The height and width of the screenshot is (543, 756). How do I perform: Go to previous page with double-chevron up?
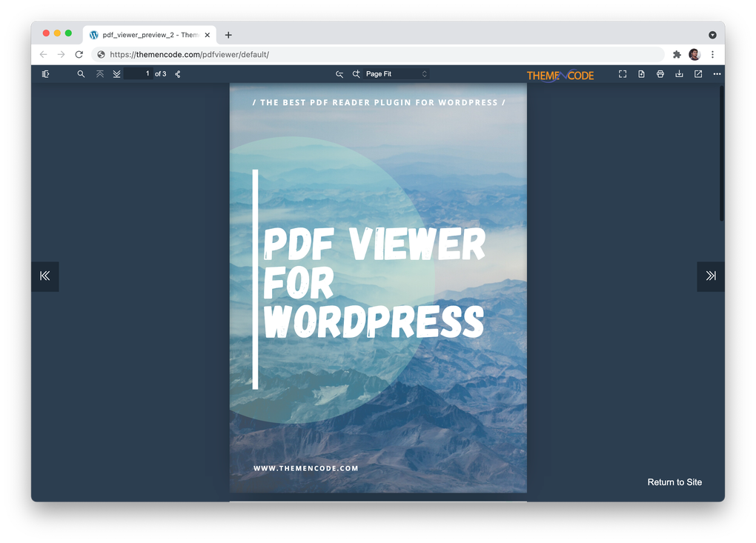[100, 73]
